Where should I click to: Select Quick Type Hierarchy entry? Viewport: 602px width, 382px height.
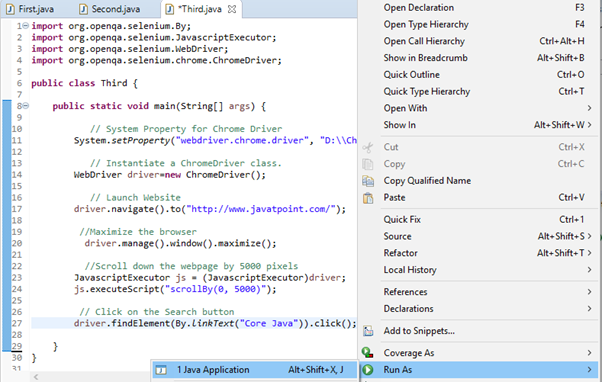point(479,91)
